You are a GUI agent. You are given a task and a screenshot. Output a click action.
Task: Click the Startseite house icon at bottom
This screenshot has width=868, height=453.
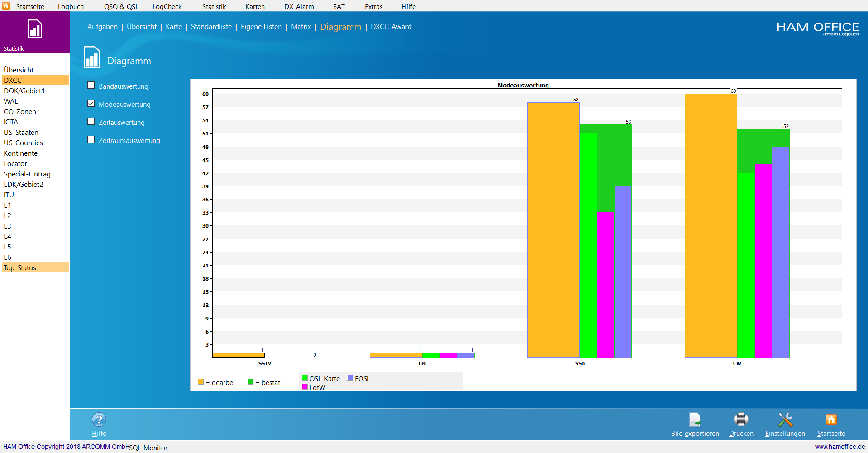831,420
